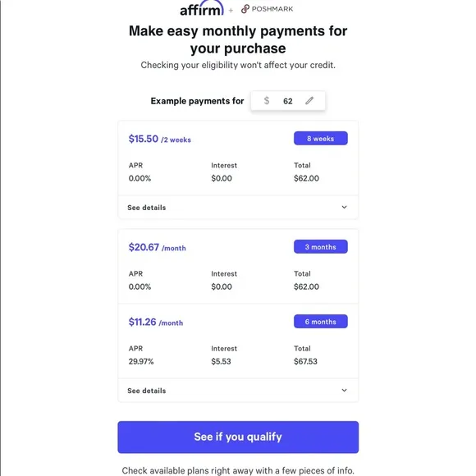This screenshot has height=476, width=476.
Task: Click the Affirm logo at top
Action: [202, 8]
